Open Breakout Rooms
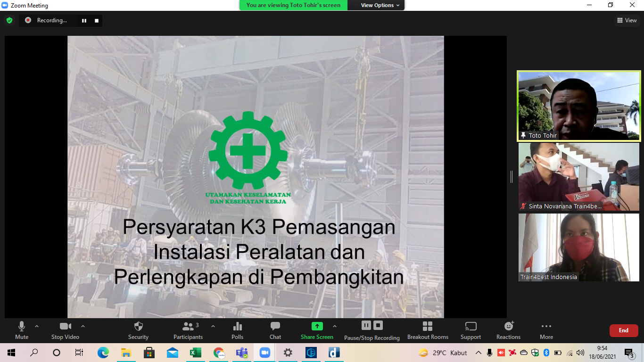 428,330
